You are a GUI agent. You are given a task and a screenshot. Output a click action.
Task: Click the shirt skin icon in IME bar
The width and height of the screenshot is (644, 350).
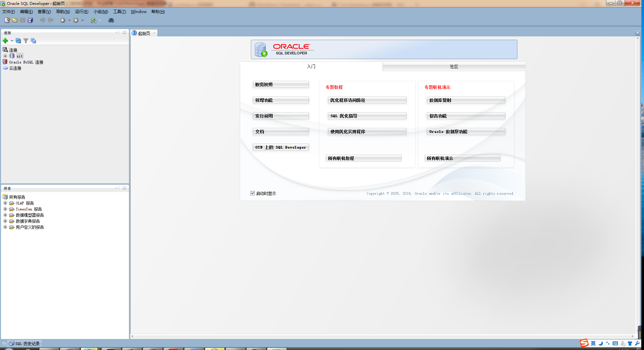click(630, 343)
